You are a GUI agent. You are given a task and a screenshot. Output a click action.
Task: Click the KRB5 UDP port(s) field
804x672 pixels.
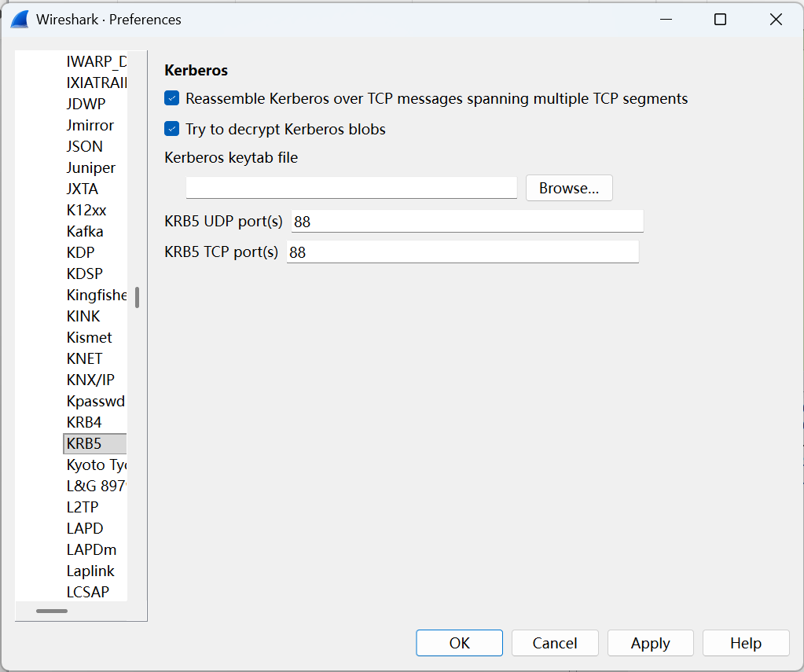[x=467, y=222]
